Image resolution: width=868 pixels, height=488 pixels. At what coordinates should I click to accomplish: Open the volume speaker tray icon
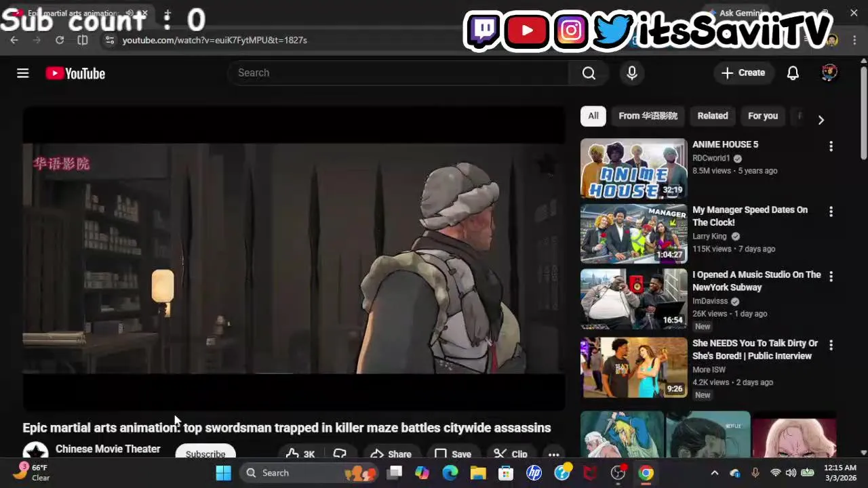tap(791, 473)
